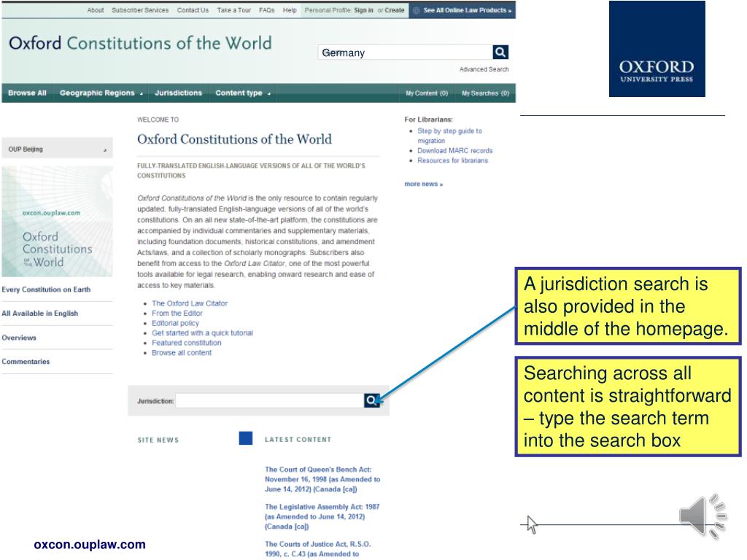747x560 pixels.
Task: Open Advanced Search
Action: 484,69
